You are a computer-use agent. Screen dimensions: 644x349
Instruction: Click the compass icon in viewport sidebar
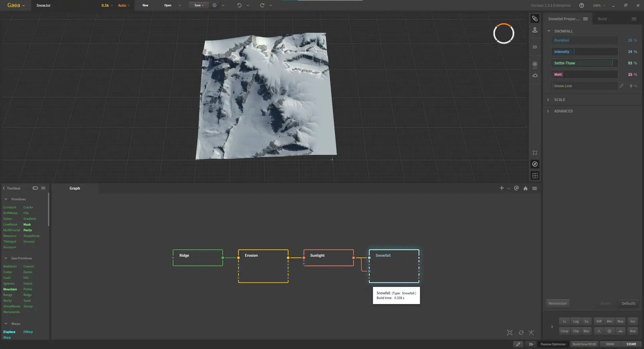point(535,164)
